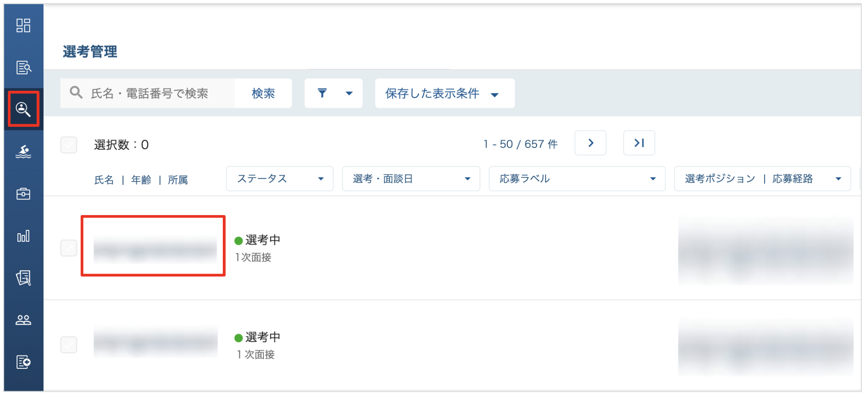Click the 検索 search button

coord(263,93)
